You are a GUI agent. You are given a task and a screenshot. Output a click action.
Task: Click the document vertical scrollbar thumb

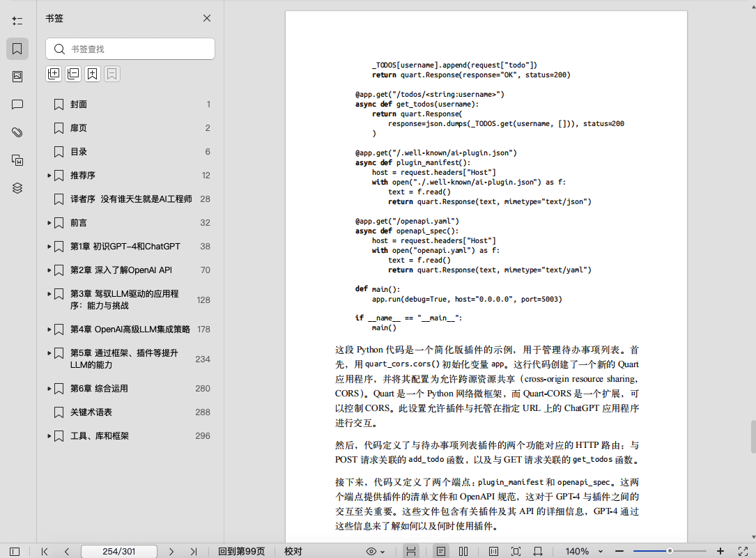tap(753, 437)
